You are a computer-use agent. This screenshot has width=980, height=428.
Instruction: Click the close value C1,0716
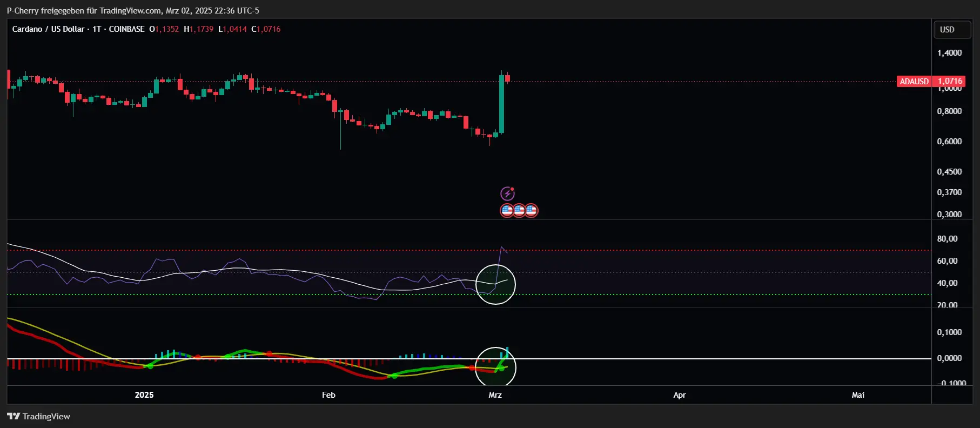[266, 29]
